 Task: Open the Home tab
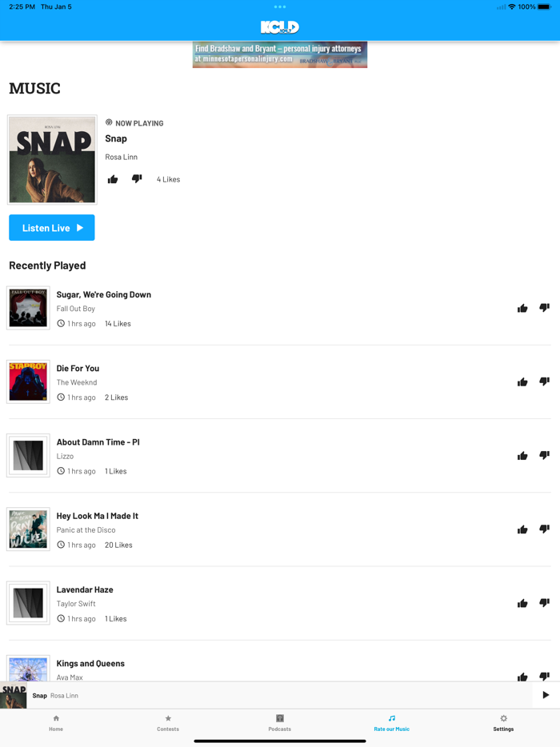[x=56, y=723]
